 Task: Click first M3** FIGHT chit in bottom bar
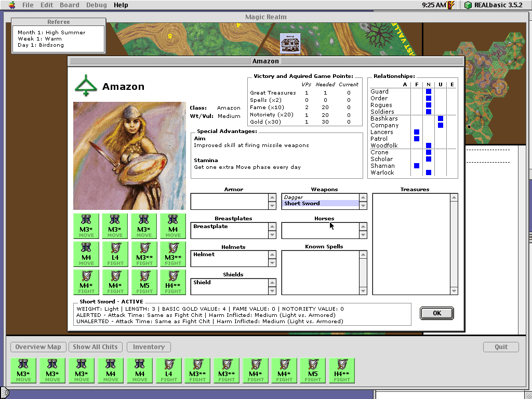pyautogui.click(x=197, y=370)
